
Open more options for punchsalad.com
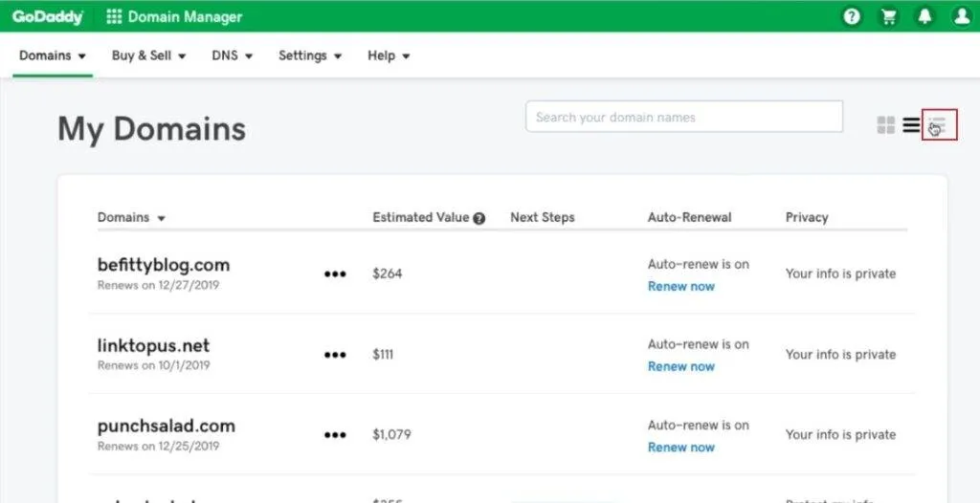[x=335, y=434]
